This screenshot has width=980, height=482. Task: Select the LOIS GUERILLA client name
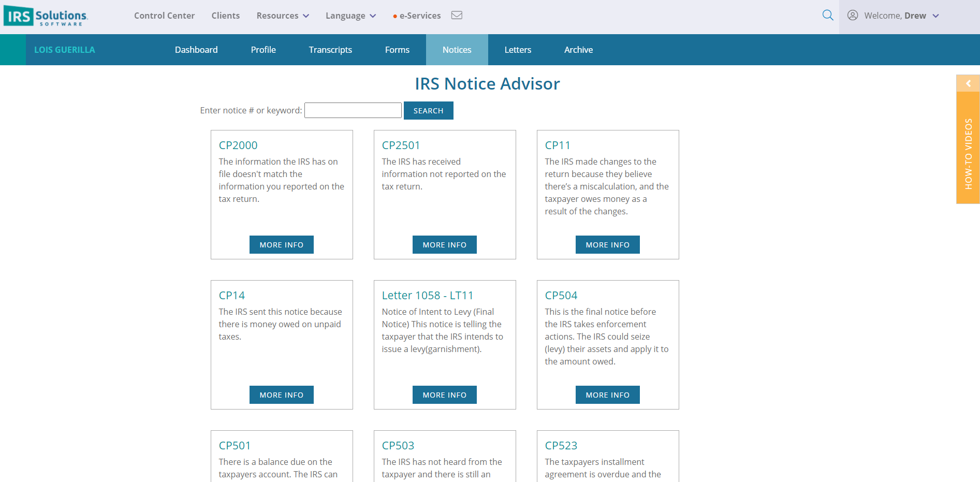[x=64, y=49]
